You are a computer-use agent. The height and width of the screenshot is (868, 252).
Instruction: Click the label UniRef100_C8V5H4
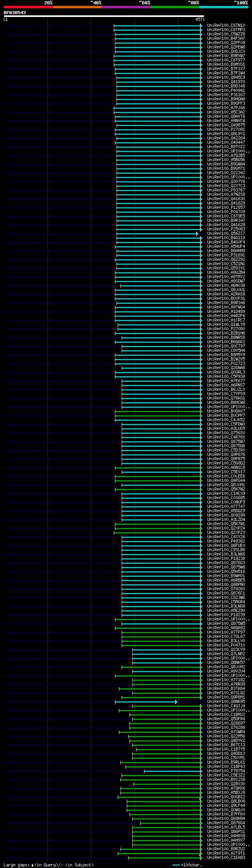(226, 350)
